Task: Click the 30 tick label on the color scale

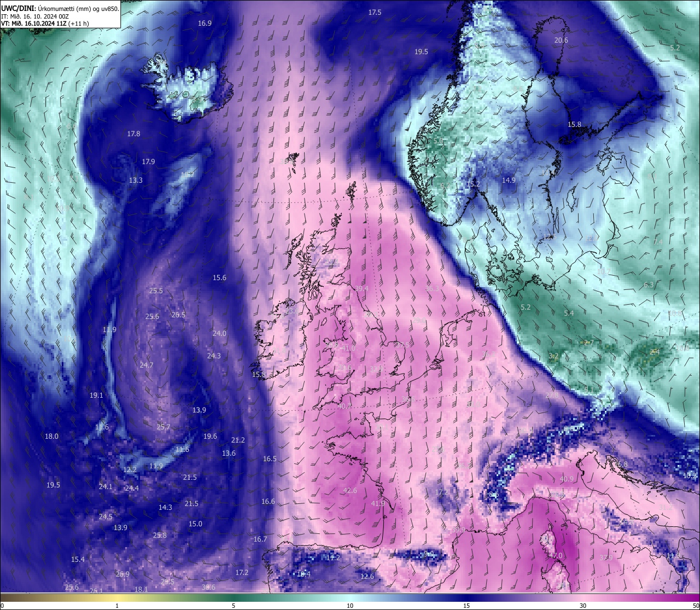Action: pos(583,606)
